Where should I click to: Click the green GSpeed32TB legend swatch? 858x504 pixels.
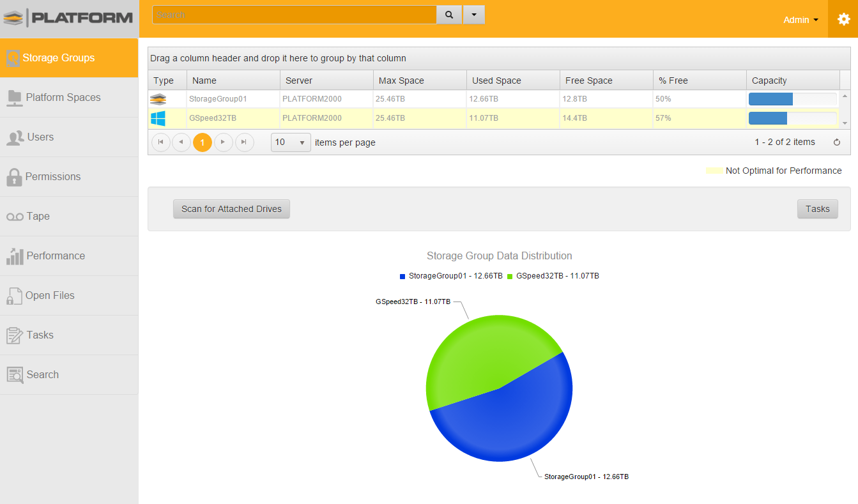pos(510,277)
